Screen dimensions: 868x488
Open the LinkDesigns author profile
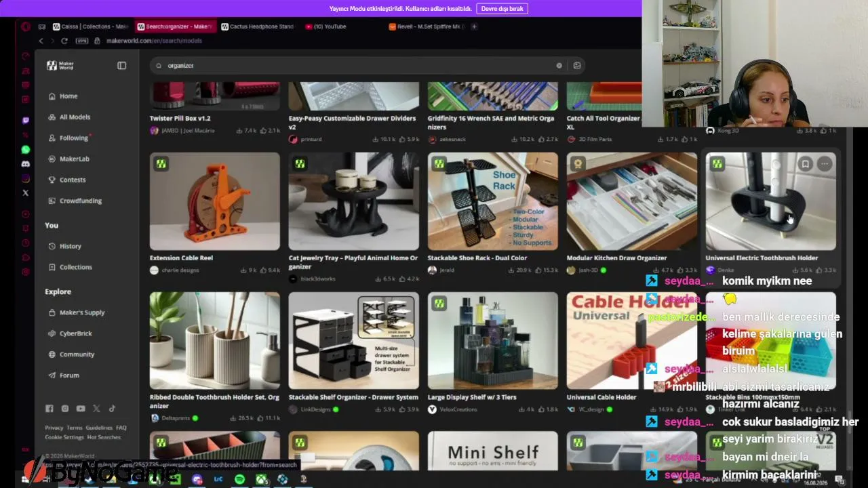pos(314,410)
